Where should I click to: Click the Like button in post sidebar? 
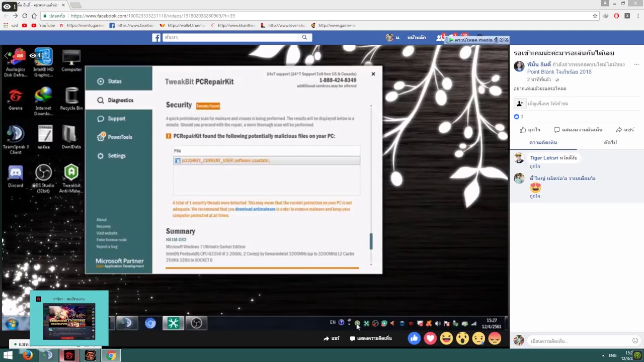coord(530,130)
